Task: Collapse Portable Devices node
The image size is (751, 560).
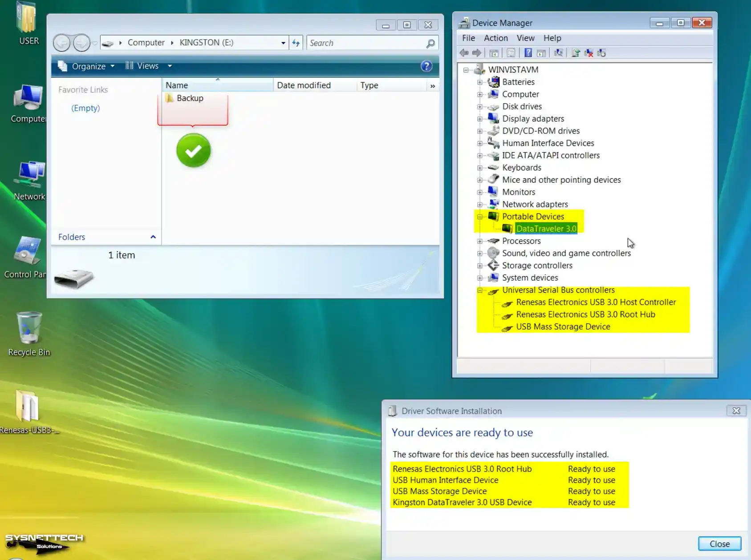Action: 480,217
